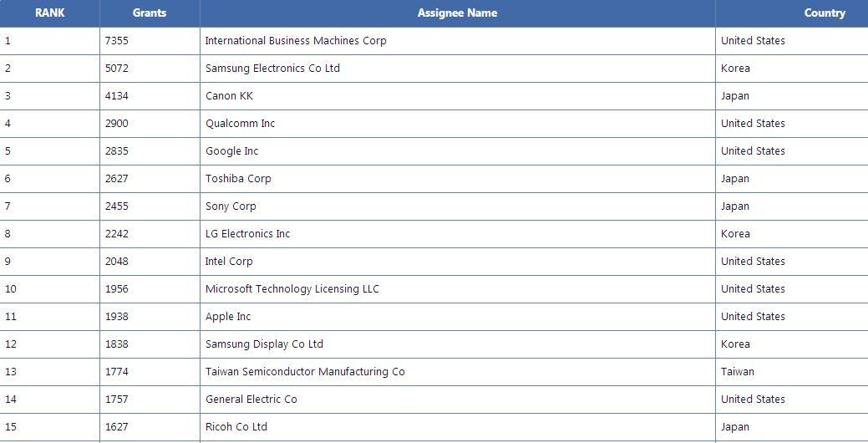Click the Country column header

824,13
